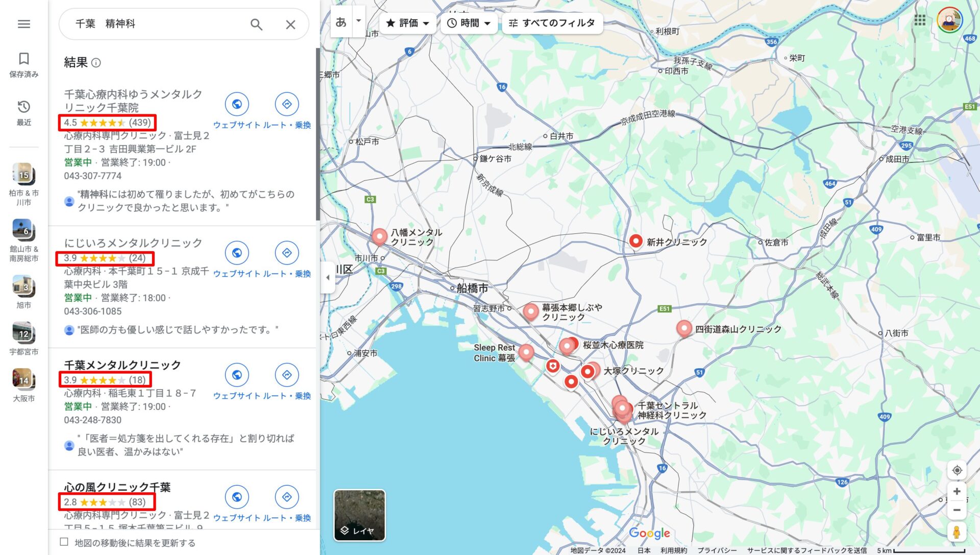Click the results list scrollbar
Screen dimensions: 980x555
click(317, 135)
